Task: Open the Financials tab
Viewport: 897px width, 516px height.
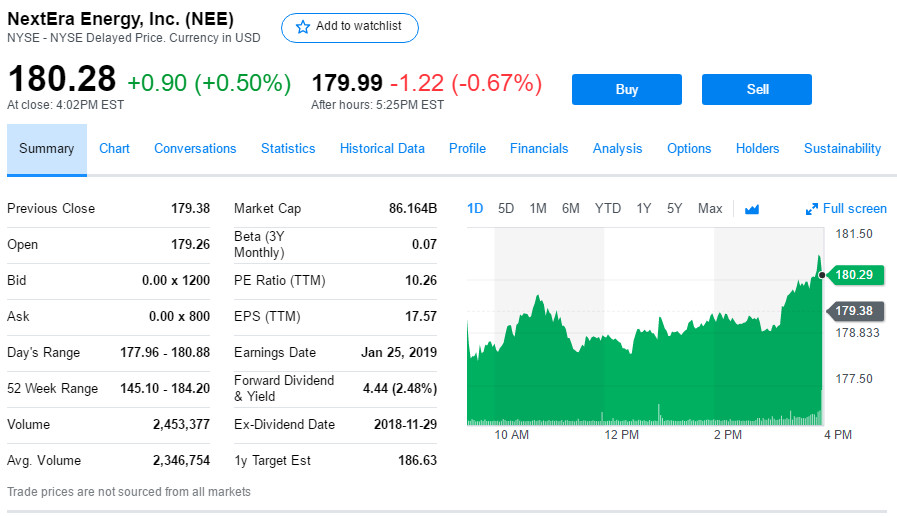Action: 539,149
